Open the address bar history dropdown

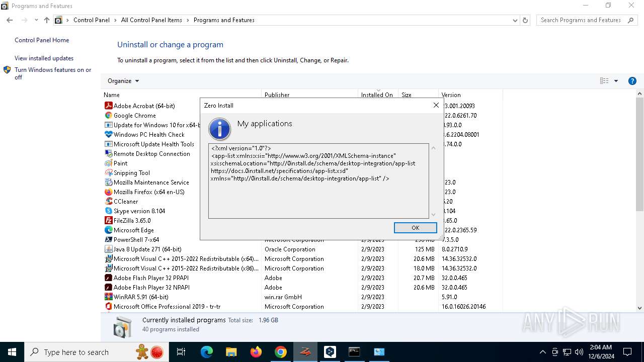515,20
